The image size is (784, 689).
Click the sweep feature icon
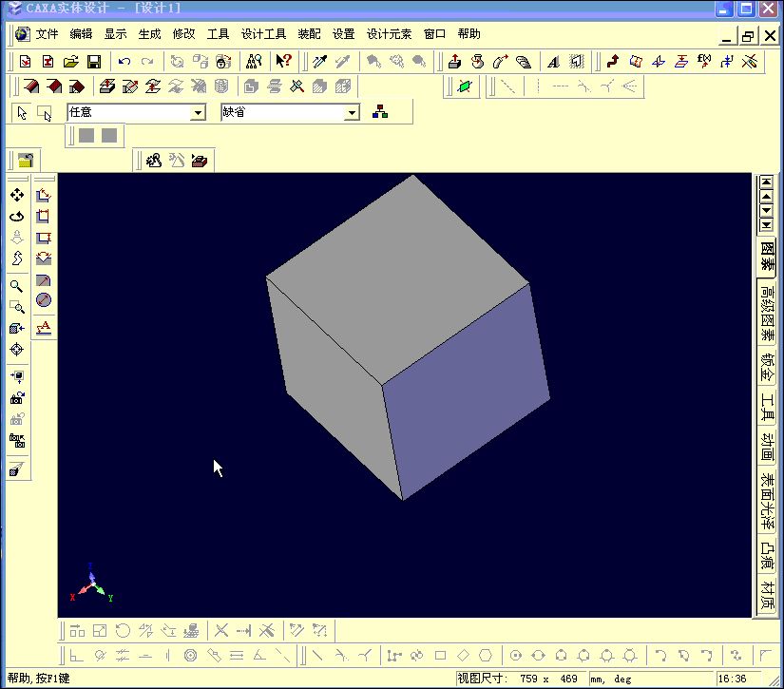point(501,62)
